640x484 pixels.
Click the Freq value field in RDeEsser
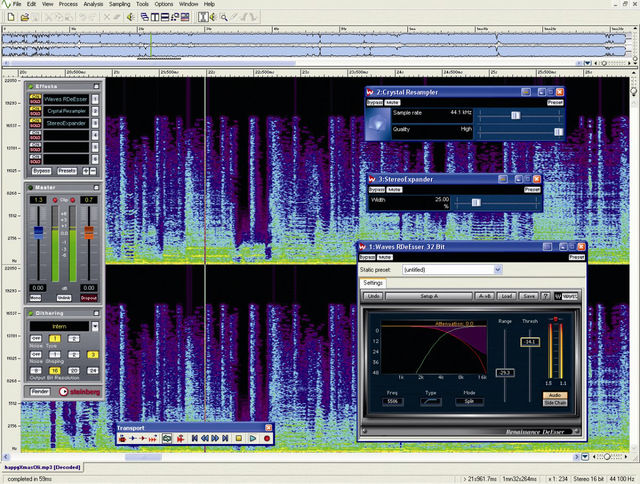(x=393, y=402)
